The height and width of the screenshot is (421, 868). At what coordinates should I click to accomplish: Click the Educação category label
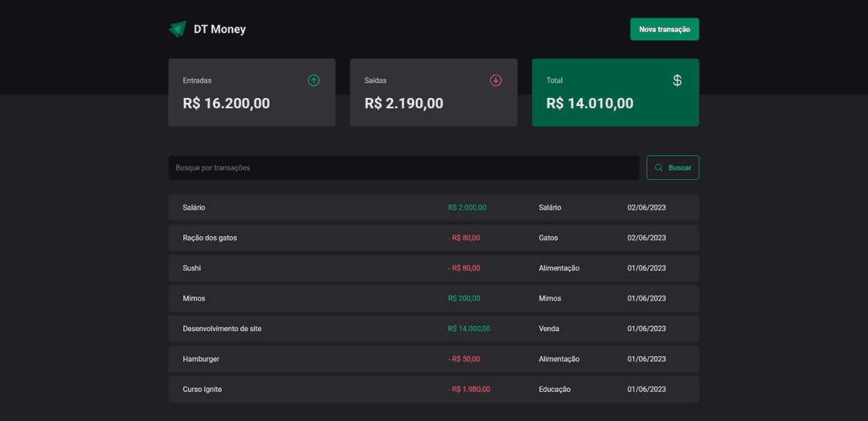555,390
